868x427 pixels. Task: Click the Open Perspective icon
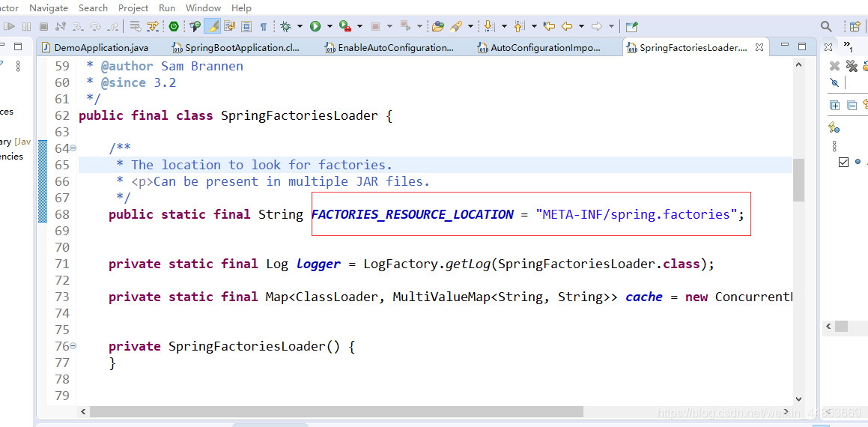855,26
